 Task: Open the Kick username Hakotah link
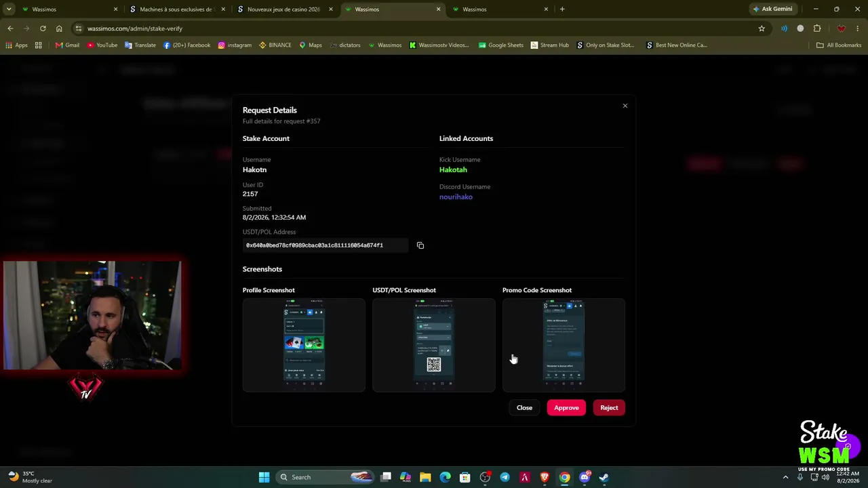coord(453,169)
